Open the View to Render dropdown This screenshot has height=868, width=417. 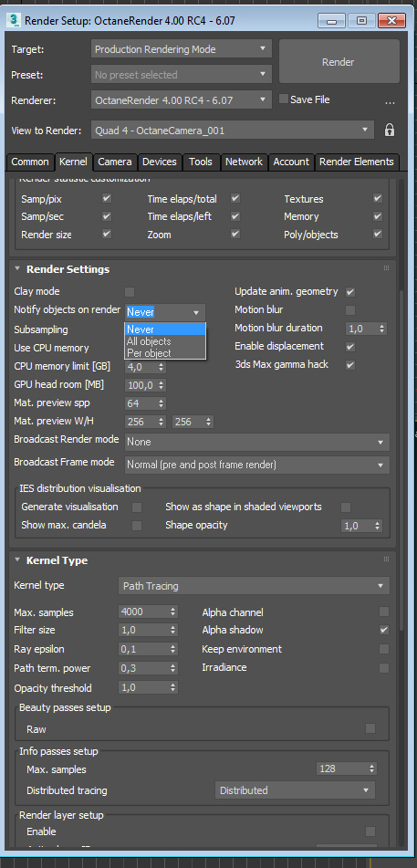pyautogui.click(x=233, y=131)
